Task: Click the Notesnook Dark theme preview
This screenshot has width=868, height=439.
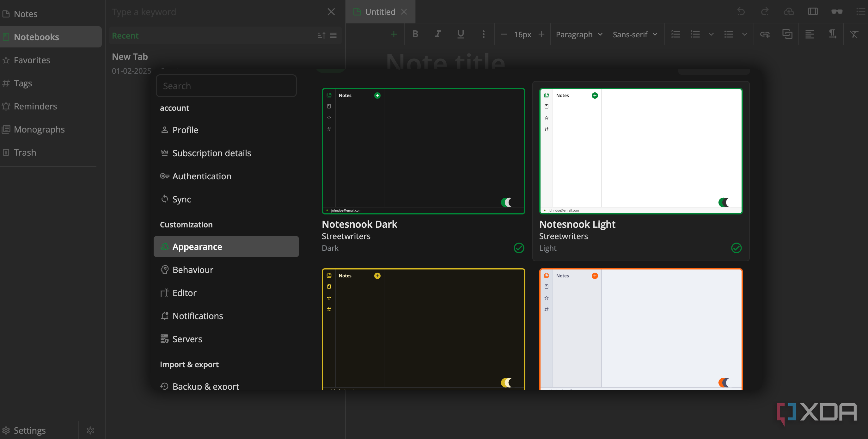Action: [423, 151]
